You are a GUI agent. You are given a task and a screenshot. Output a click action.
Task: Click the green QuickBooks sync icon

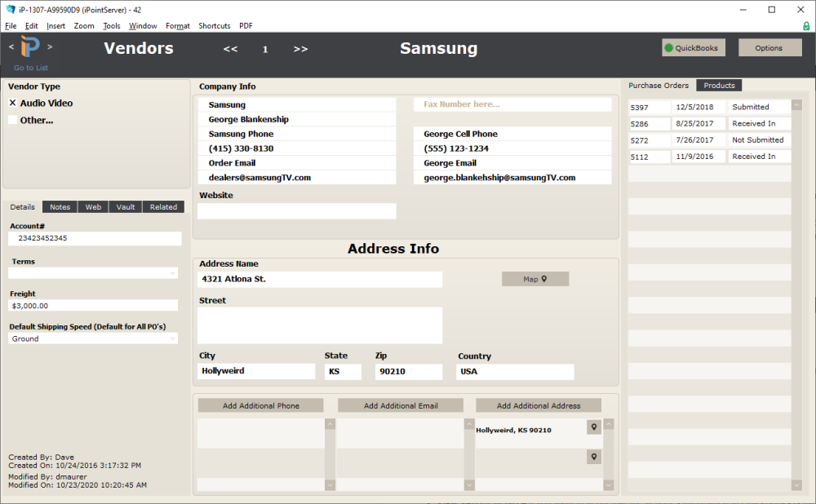click(669, 47)
